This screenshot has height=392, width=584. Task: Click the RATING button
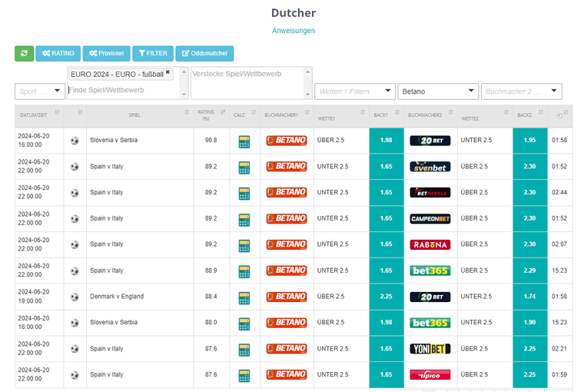coord(57,53)
